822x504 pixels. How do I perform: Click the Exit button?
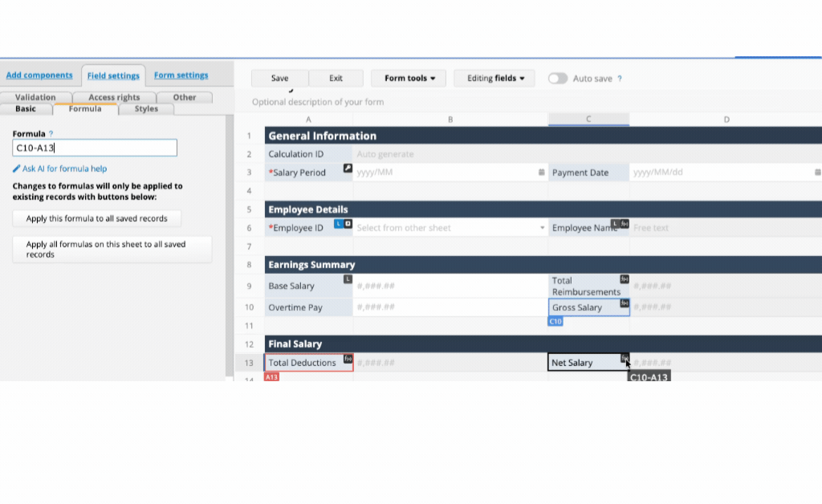click(x=336, y=79)
